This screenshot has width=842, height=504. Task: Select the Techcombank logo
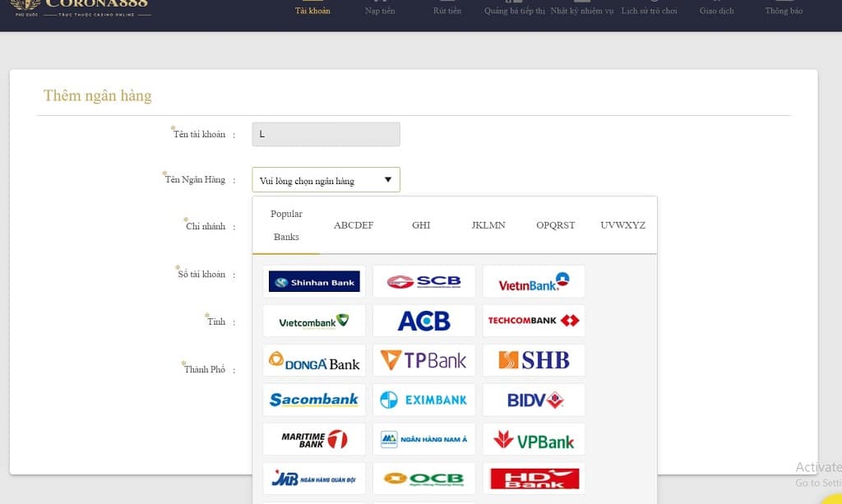[x=534, y=321]
